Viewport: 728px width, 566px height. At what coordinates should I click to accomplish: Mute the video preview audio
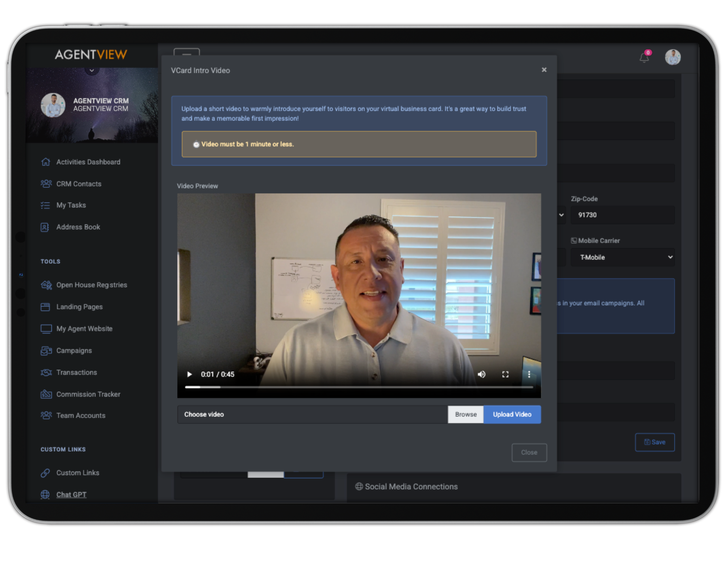pos(482,374)
